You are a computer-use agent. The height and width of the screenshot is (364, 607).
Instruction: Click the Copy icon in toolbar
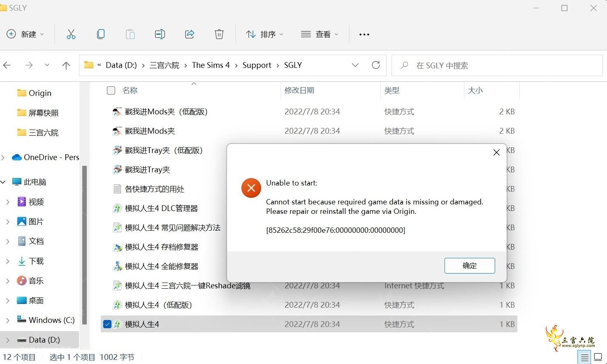click(x=101, y=34)
